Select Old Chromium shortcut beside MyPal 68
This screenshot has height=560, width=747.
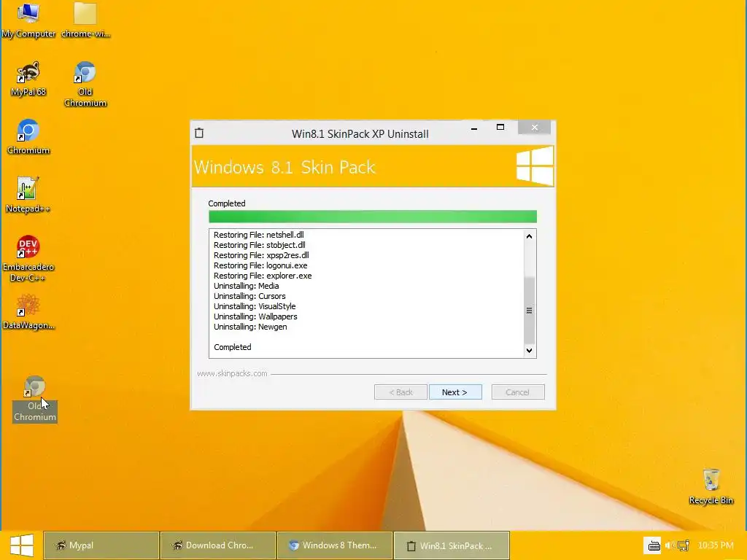pyautogui.click(x=85, y=84)
